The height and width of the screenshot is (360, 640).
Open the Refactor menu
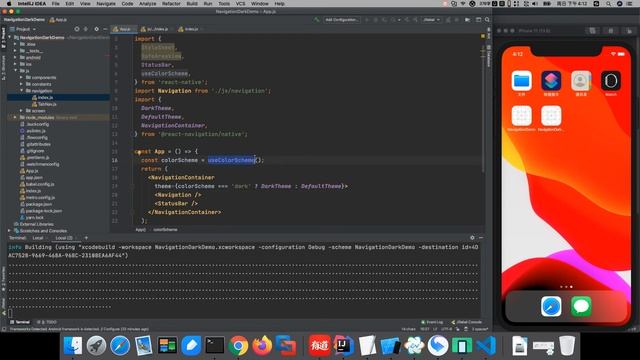click(171, 4)
